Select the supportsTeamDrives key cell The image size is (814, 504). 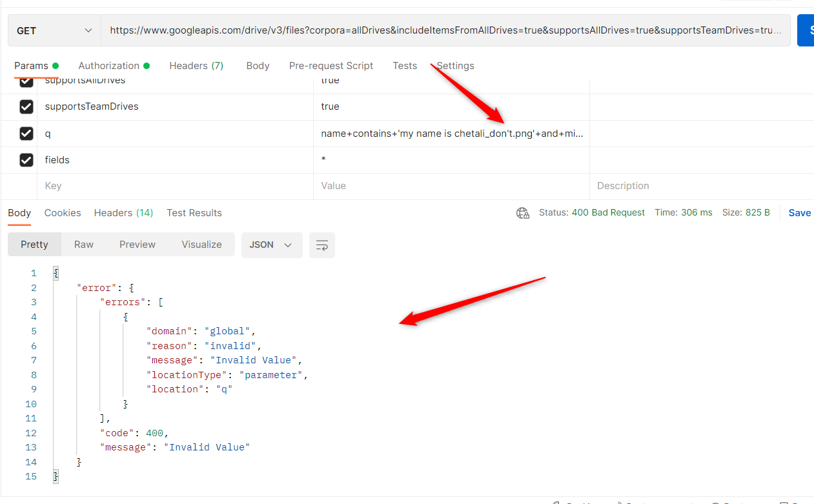click(176, 106)
